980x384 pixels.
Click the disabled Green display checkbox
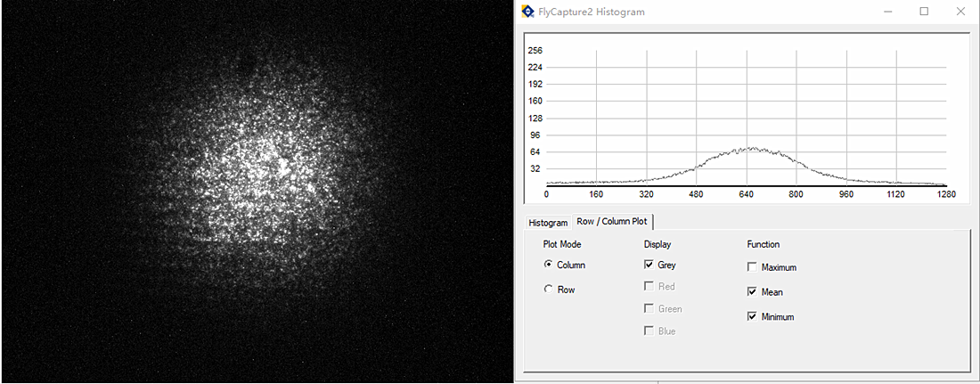point(649,309)
